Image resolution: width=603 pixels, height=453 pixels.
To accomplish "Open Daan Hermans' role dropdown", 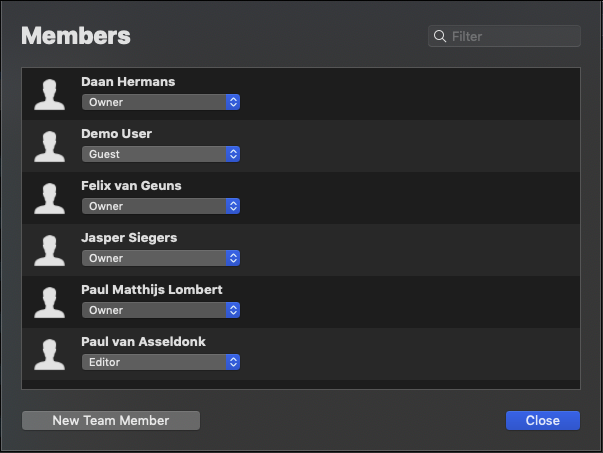I will [160, 102].
